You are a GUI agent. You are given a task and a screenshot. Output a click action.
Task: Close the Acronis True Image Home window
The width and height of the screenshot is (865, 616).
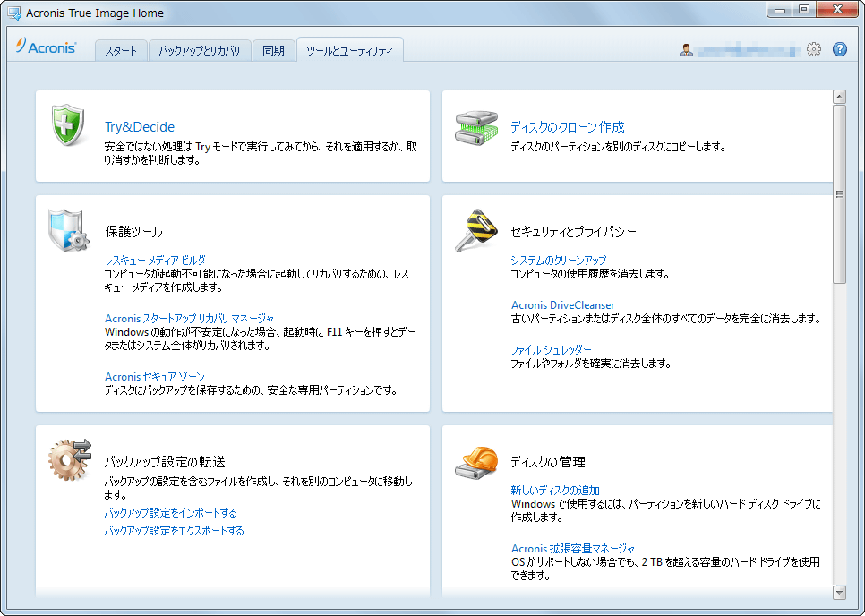point(837,9)
